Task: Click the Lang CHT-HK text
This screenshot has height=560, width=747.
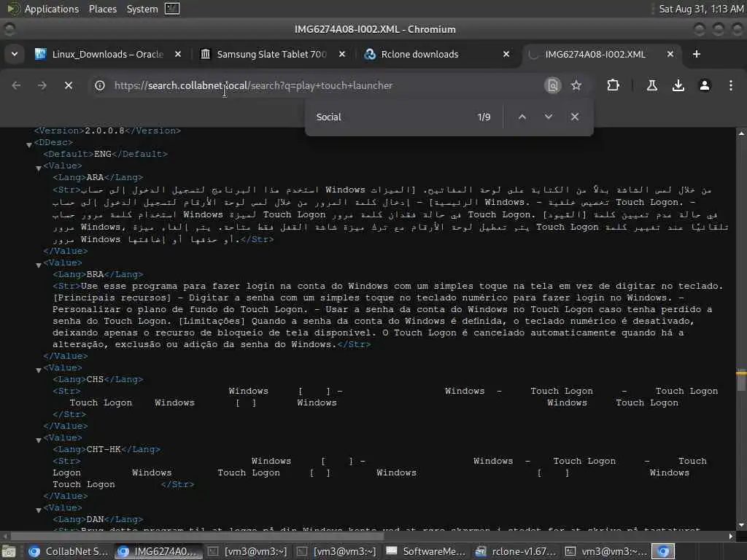Action: click(x=107, y=449)
